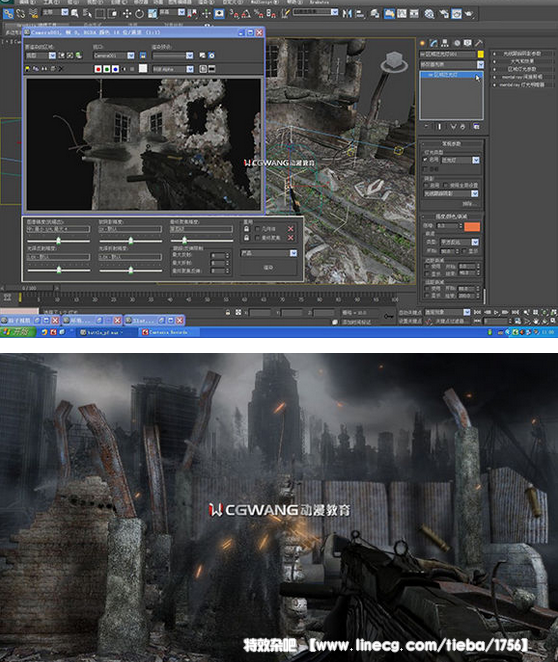This screenshot has height=662, width=558.
Task: Switch to the Hierarchy command panel tab
Action: (x=445, y=43)
